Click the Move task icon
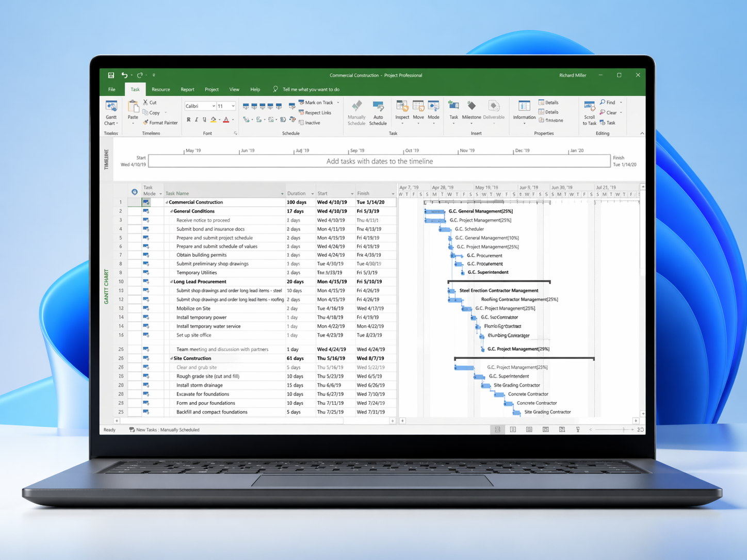747x560 pixels. coord(418,106)
